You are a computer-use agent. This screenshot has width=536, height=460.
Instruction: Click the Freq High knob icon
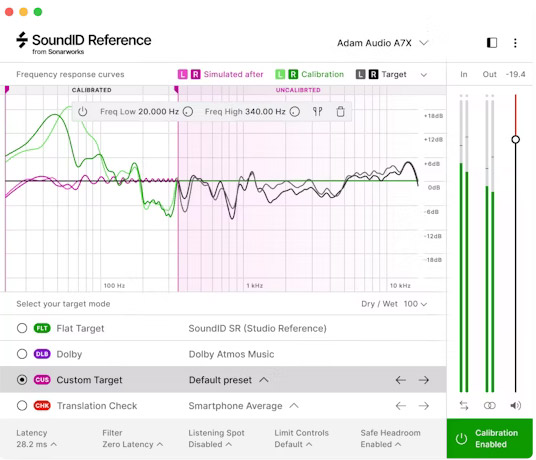click(x=295, y=111)
